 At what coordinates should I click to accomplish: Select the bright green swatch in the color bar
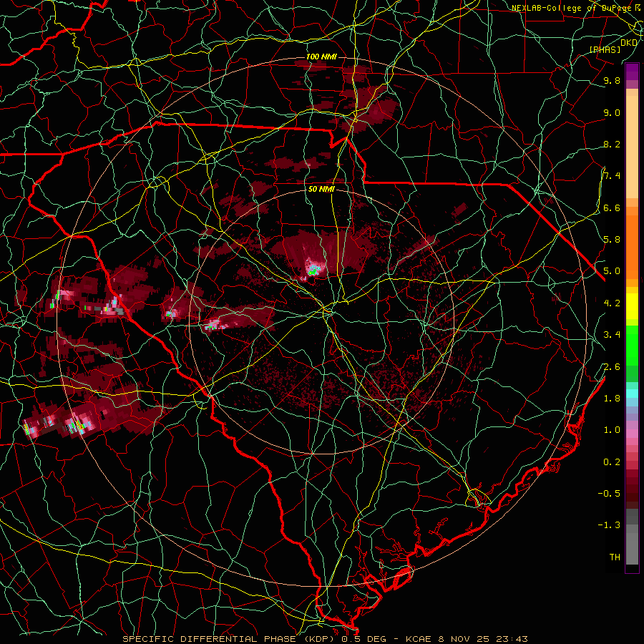point(632,345)
